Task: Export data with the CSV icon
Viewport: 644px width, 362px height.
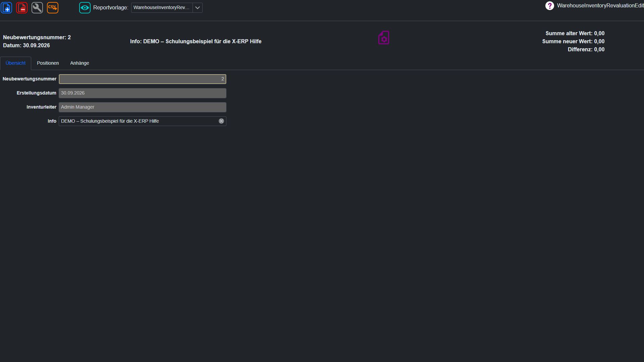Action: point(53,7)
